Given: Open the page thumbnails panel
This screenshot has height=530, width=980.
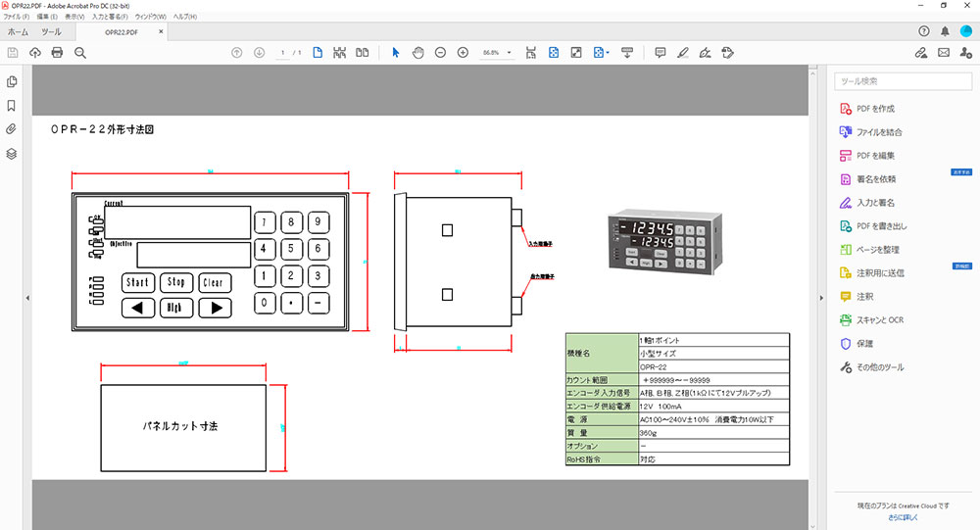Looking at the screenshot, I should point(12,81).
